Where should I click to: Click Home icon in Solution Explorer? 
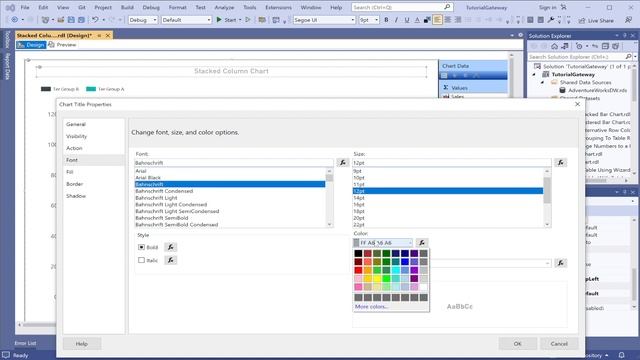click(554, 46)
